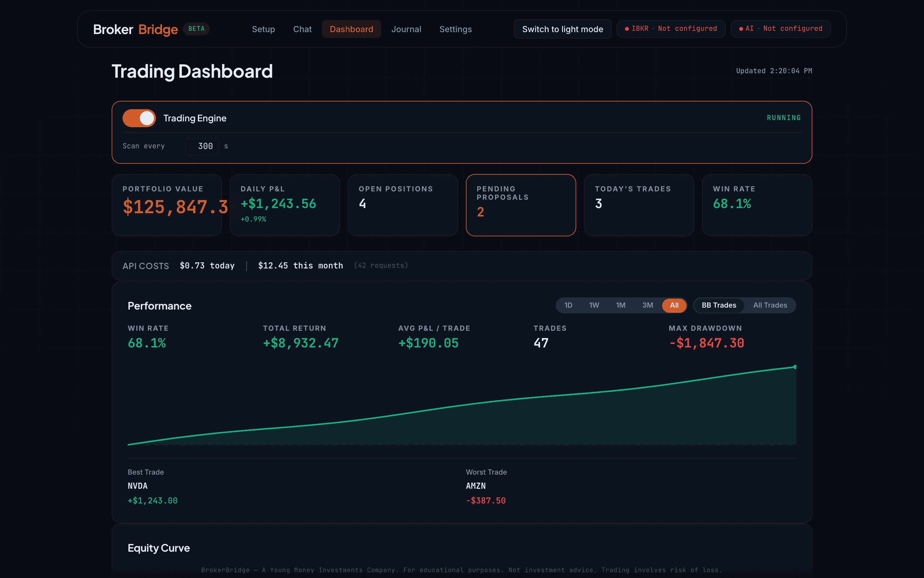Click the chart's end data point

point(795,367)
